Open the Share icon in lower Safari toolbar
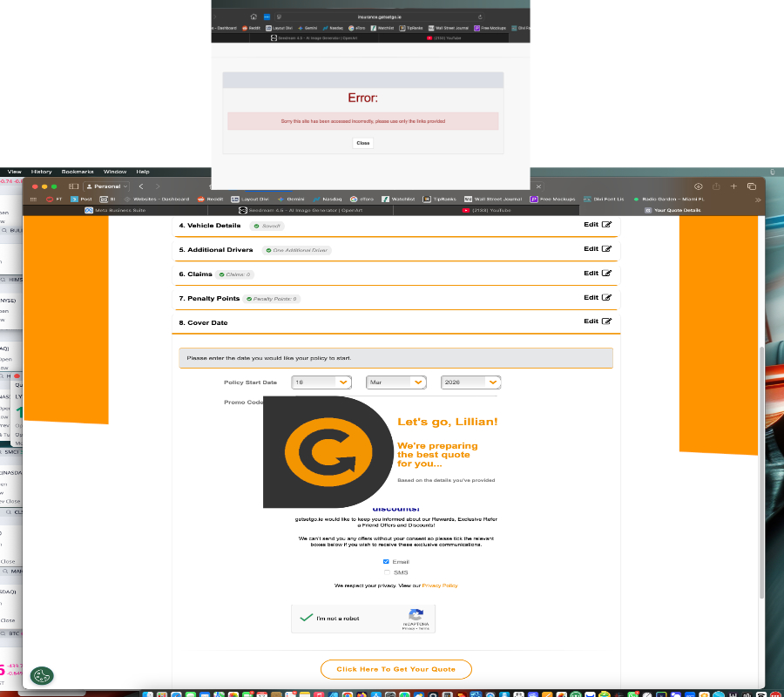This screenshot has height=697, width=784. tap(716, 186)
